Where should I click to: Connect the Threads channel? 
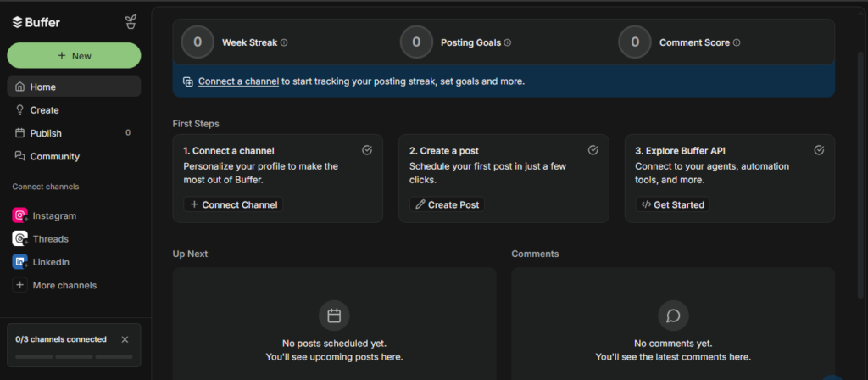pos(75,238)
